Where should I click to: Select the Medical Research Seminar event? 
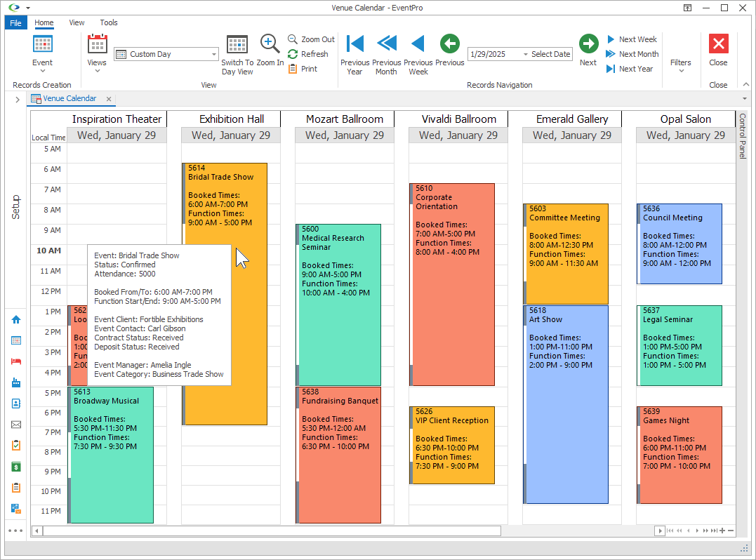coord(338,305)
